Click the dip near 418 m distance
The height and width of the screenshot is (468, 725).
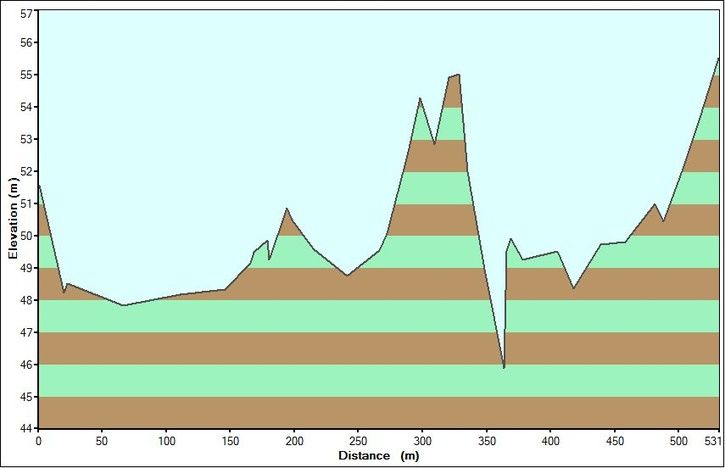[x=574, y=288]
